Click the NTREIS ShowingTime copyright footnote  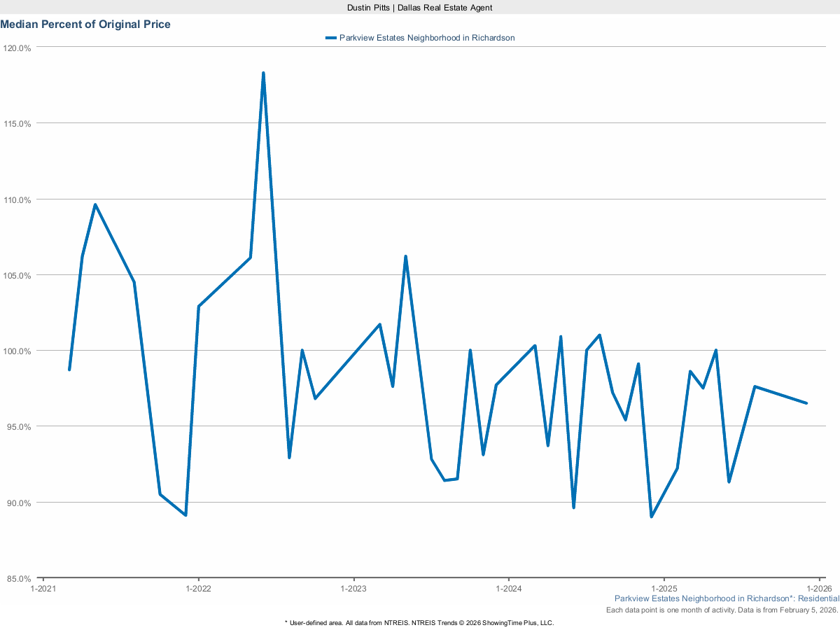[x=419, y=622]
